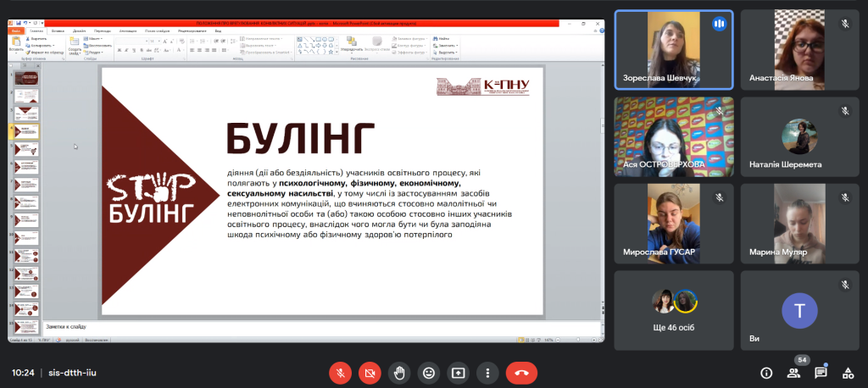This screenshot has width=868, height=388.
Task: Open the Дизайн ribbon tab in PowerPoint
Action: [x=80, y=30]
